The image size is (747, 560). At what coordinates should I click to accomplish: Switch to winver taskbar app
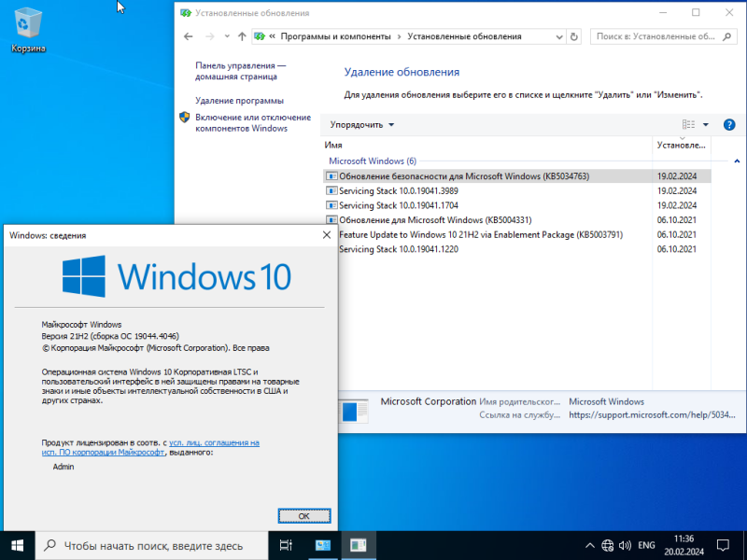(359, 546)
